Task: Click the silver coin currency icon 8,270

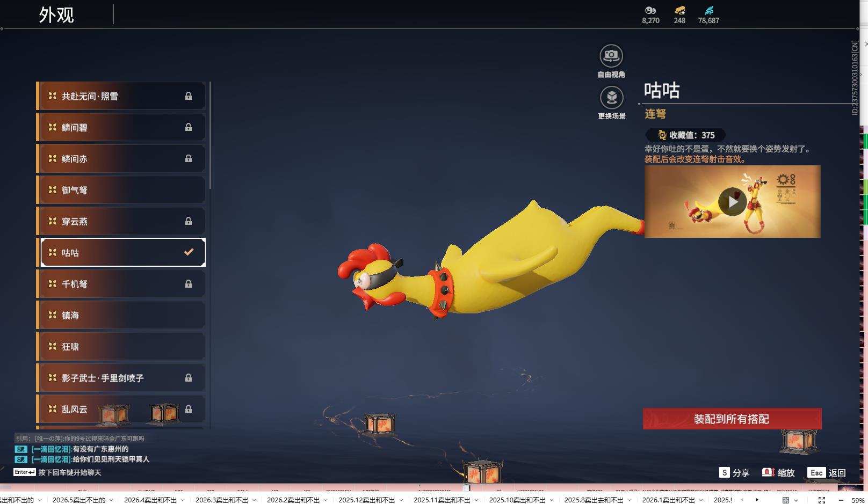Action: (x=650, y=10)
